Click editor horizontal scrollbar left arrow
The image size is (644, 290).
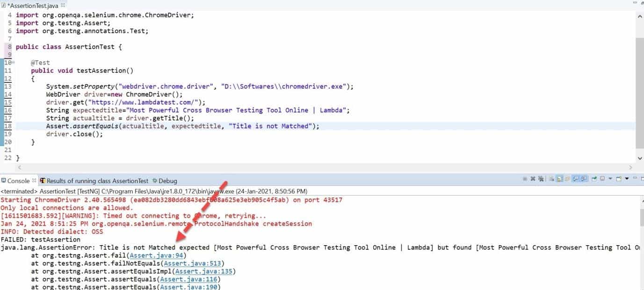point(19,167)
